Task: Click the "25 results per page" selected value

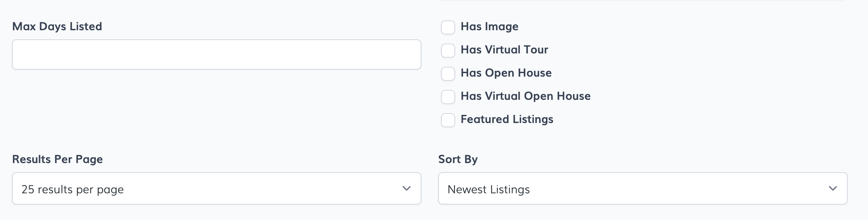Action: tap(72, 189)
